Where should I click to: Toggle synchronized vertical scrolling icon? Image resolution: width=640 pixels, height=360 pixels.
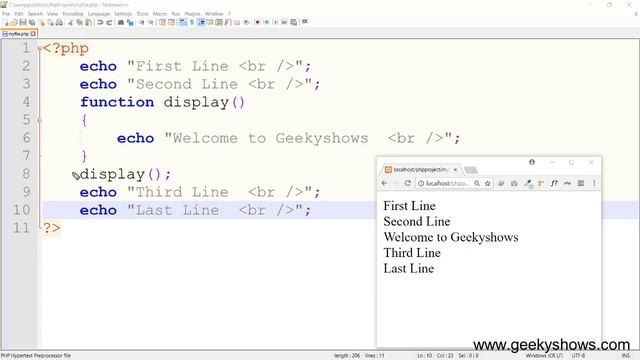tap(162, 22)
